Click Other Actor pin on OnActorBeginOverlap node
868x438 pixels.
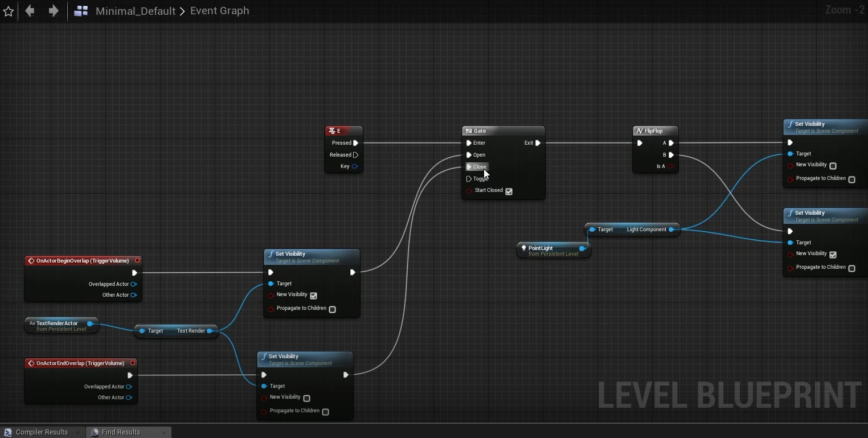(134, 295)
